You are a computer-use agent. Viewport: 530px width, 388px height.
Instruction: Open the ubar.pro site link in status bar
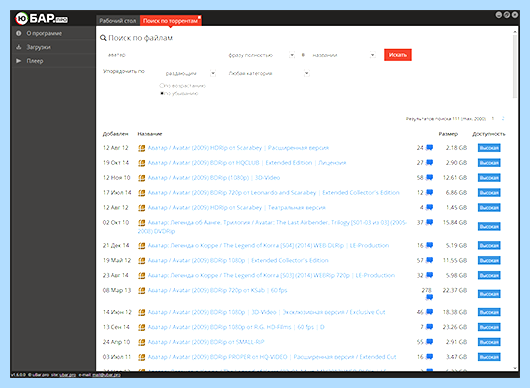(68, 375)
